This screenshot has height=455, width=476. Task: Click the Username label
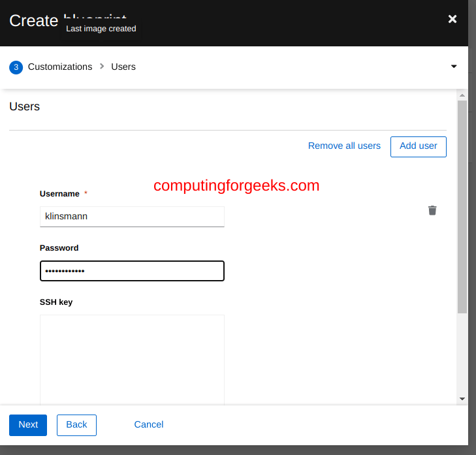[x=59, y=194]
